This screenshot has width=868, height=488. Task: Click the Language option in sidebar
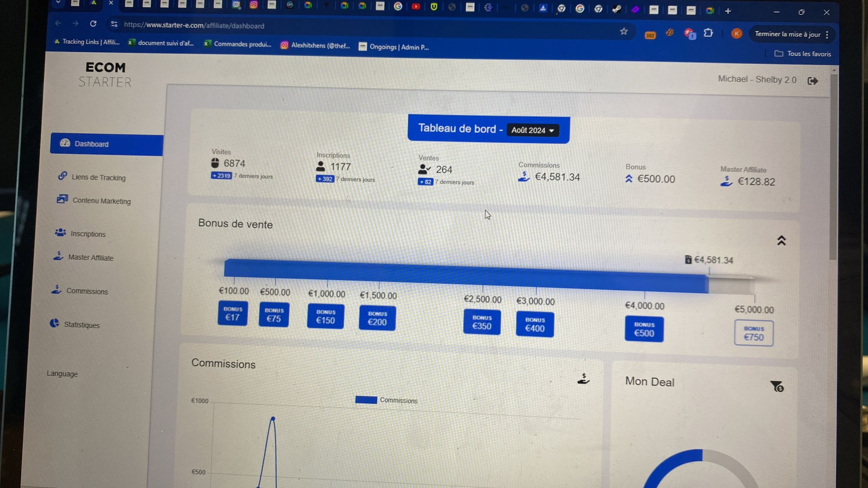tap(62, 374)
